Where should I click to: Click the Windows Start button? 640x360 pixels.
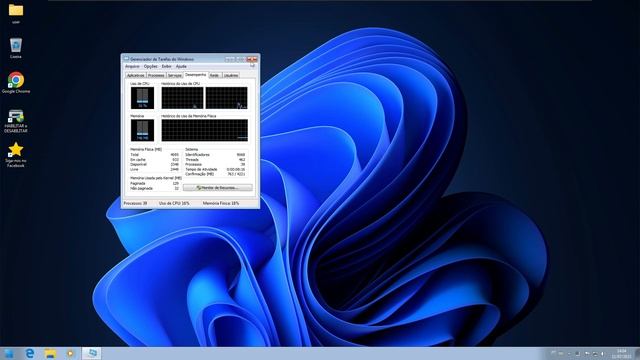[9, 353]
